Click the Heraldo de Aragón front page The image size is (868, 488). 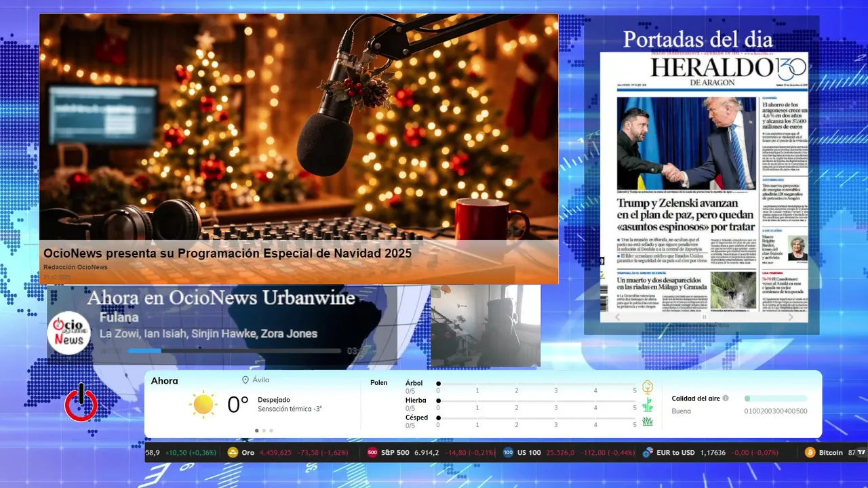click(x=704, y=182)
